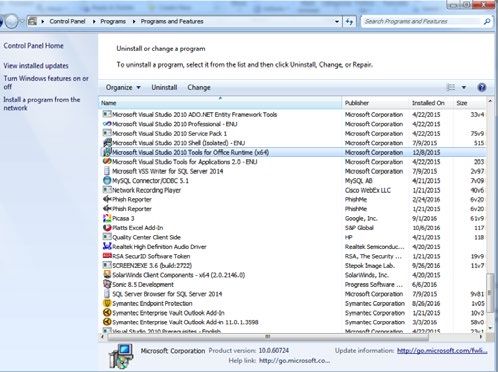This screenshot has height=372, width=498.
Task: Click the Phish Reporter icon dated 1/21/2015
Action: click(x=107, y=209)
